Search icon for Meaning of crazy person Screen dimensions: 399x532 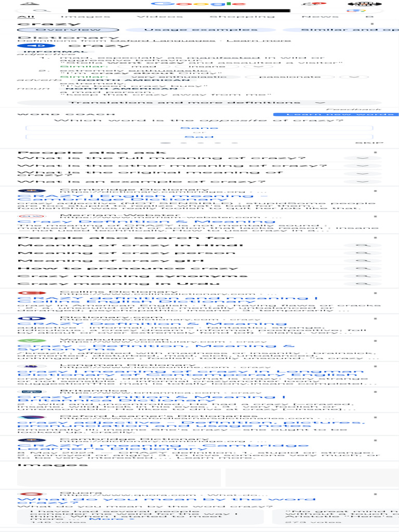click(x=362, y=253)
